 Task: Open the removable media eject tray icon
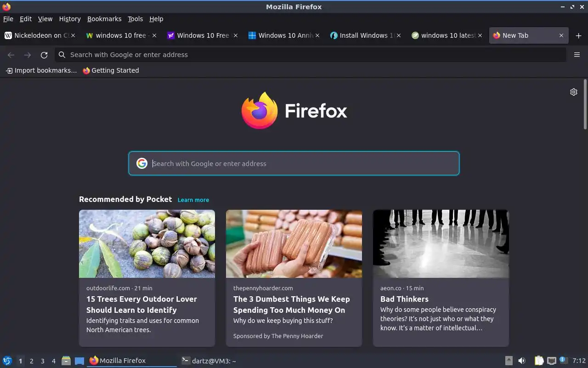[509, 361]
